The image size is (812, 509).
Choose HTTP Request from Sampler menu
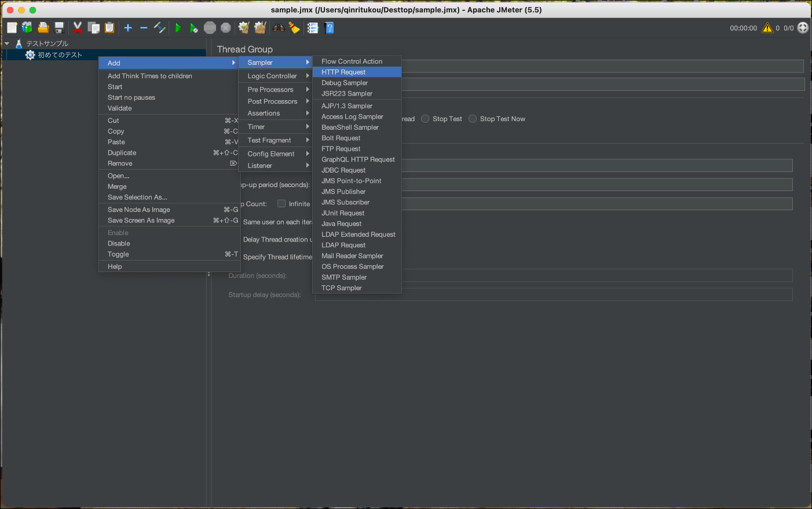[x=343, y=72]
